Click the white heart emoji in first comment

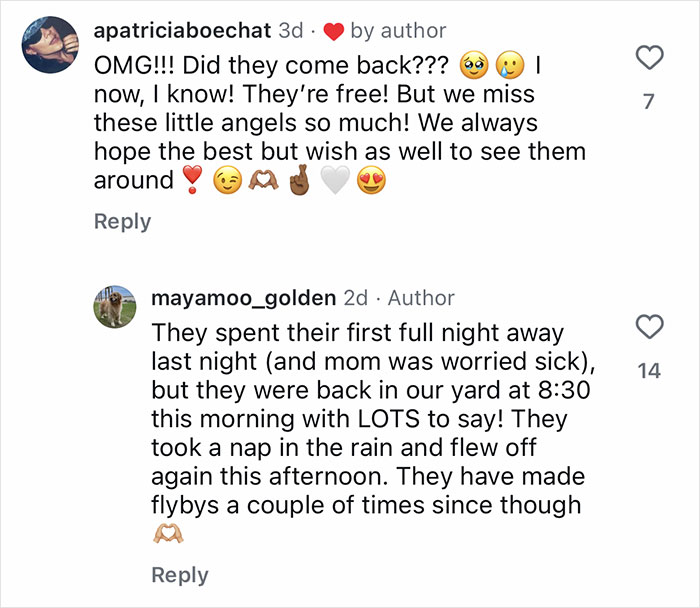[335, 182]
